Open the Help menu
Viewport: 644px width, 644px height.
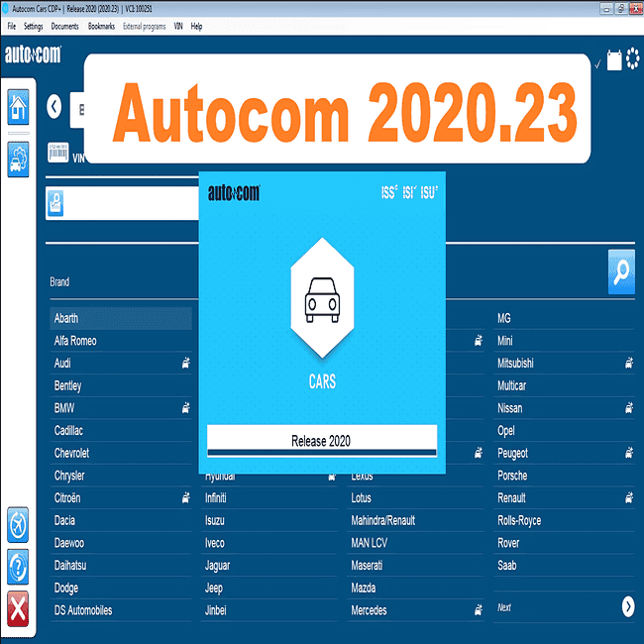[196, 27]
